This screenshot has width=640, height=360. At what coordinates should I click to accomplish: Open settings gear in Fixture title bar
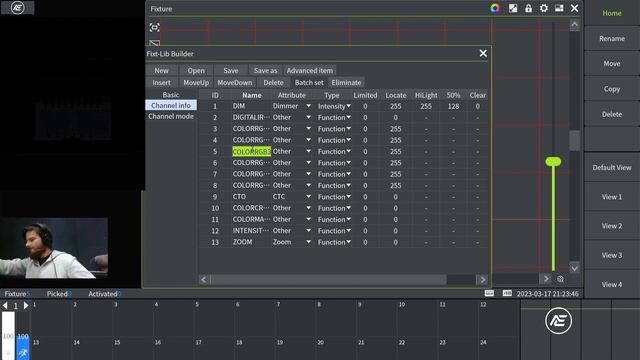[544, 8]
